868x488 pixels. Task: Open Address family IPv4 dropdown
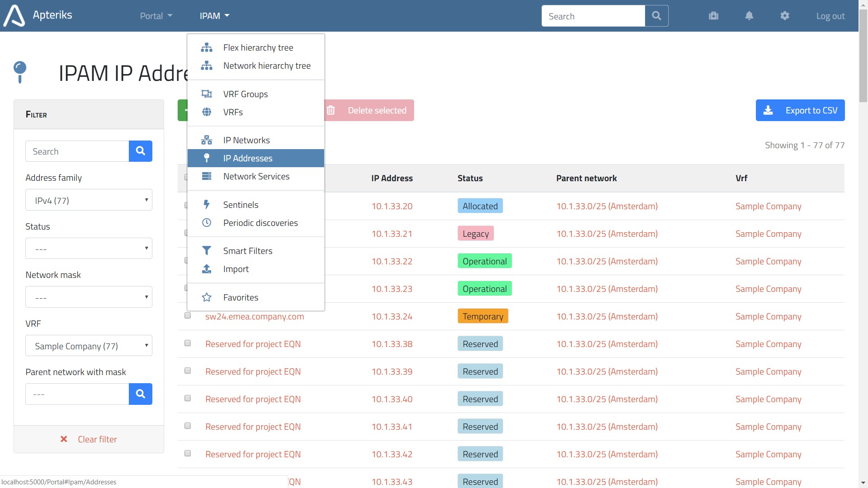click(x=89, y=200)
